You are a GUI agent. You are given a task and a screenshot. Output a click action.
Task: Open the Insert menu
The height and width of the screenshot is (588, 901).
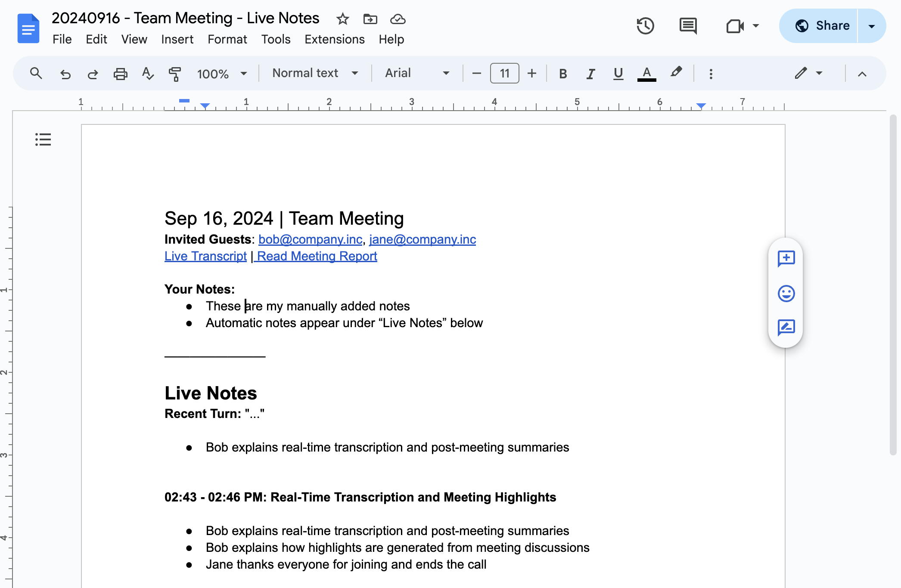(x=177, y=39)
